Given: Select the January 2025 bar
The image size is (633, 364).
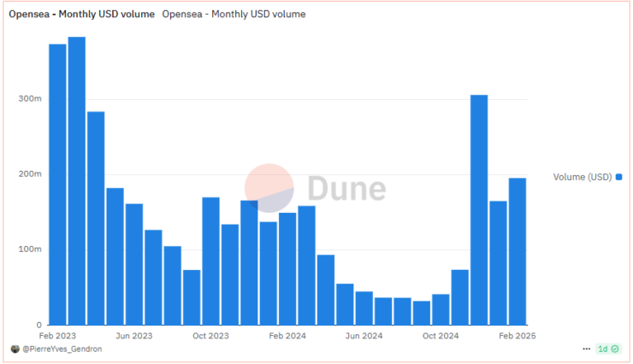Looking at the screenshot, I should [x=498, y=263].
